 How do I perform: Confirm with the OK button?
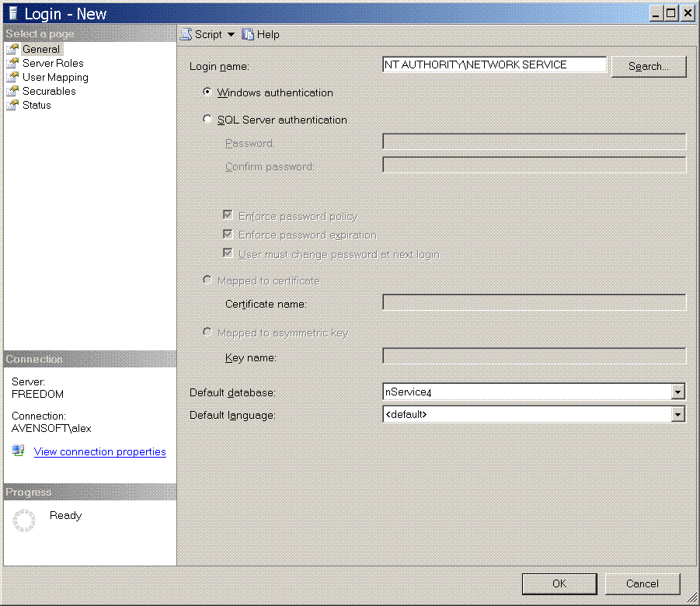pos(559,583)
